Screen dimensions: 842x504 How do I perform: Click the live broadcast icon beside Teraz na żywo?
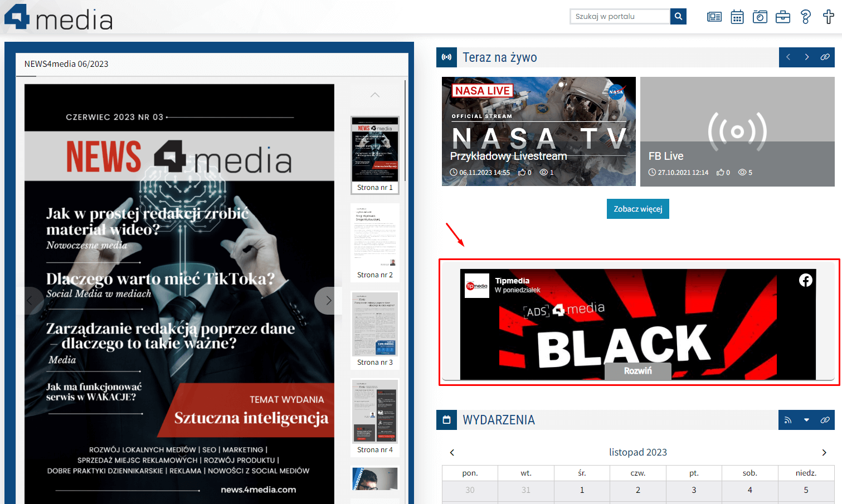point(446,57)
